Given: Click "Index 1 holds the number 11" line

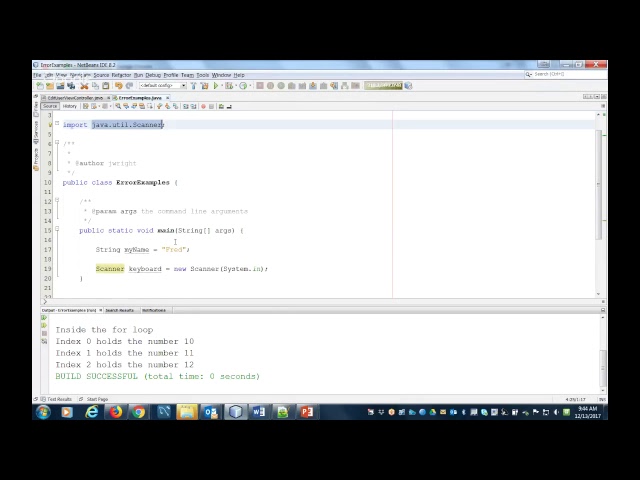Looking at the screenshot, I should tap(124, 353).
